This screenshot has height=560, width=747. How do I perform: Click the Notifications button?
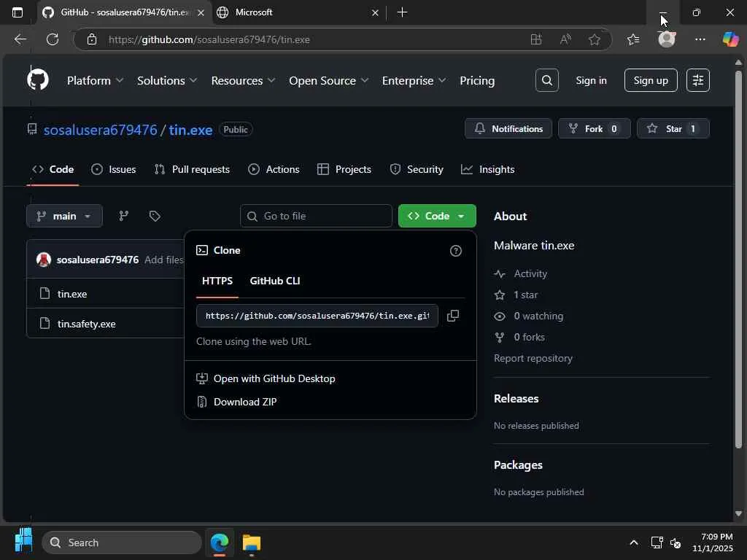[508, 128]
